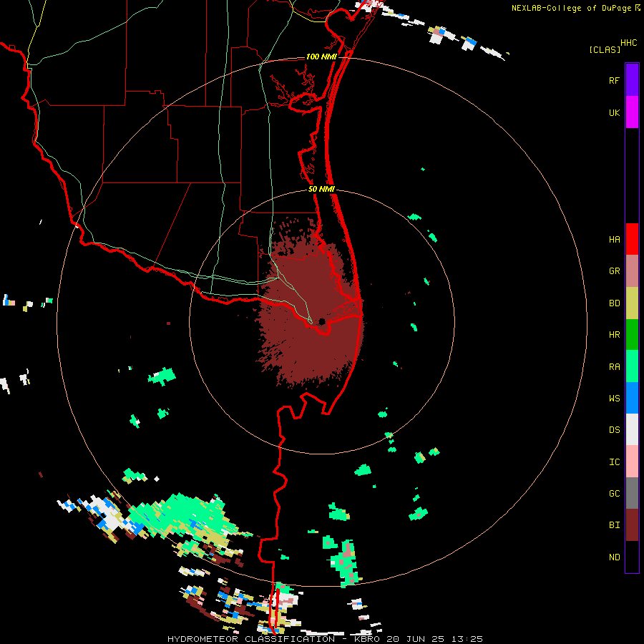
Task: Pick the WS blue legend swatch
Action: pos(632,398)
